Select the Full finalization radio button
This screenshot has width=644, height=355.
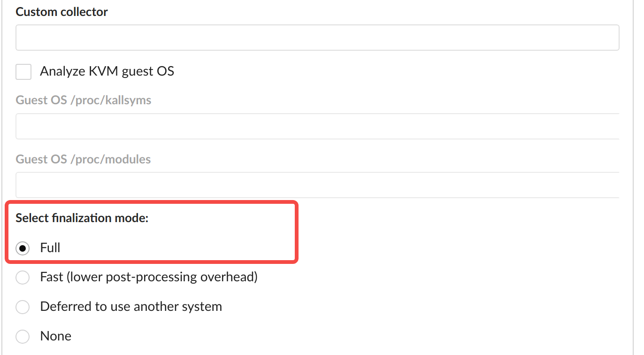tap(23, 248)
